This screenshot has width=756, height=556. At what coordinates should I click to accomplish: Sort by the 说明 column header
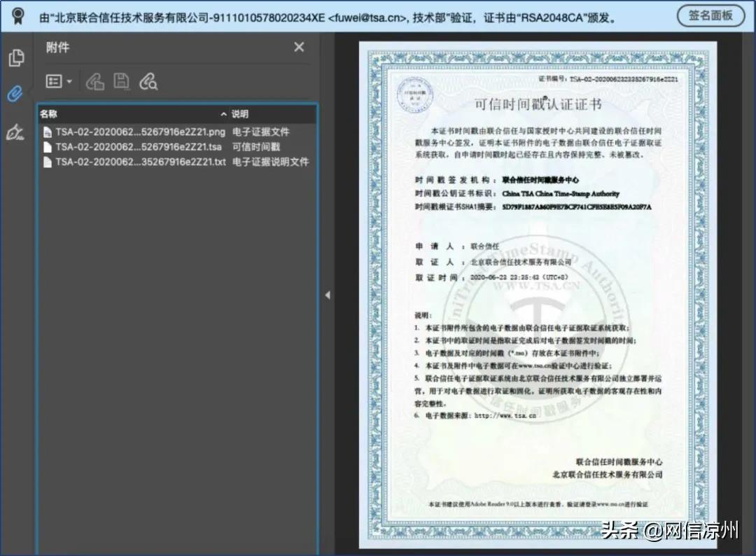[239, 114]
